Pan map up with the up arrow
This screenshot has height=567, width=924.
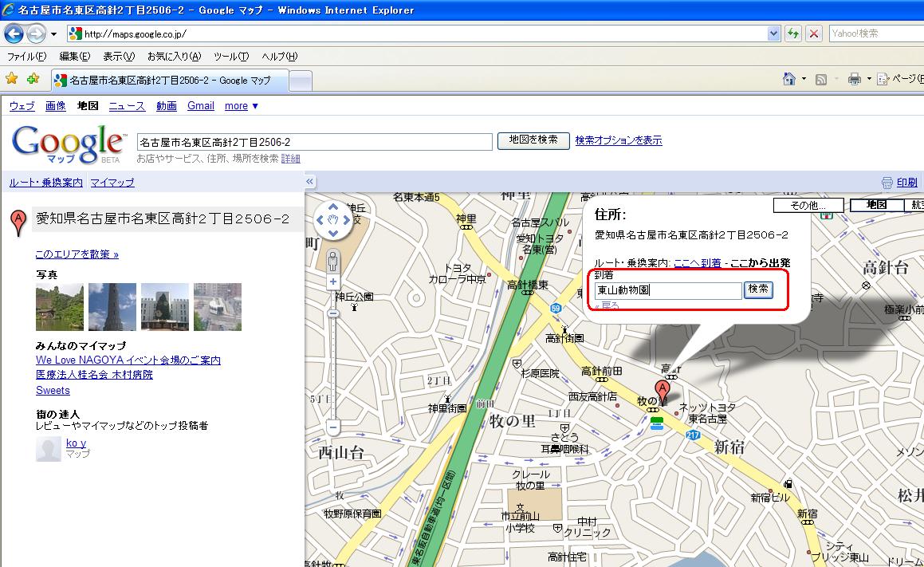333,207
